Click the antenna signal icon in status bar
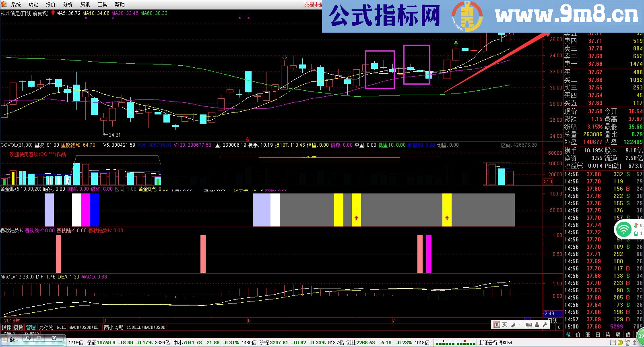644x347 pixels. [x=628, y=343]
